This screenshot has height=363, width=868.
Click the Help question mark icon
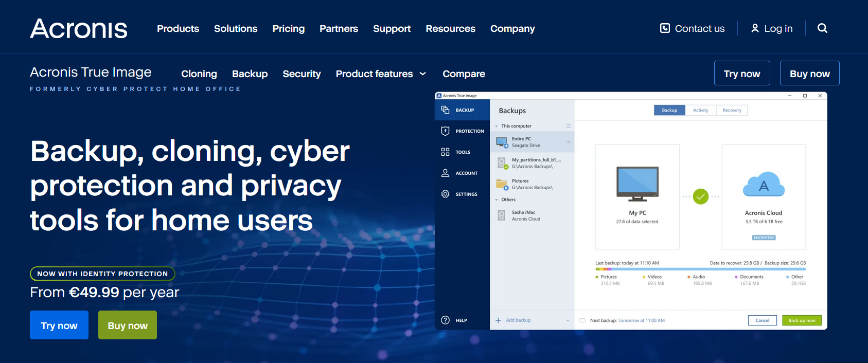pos(446,320)
